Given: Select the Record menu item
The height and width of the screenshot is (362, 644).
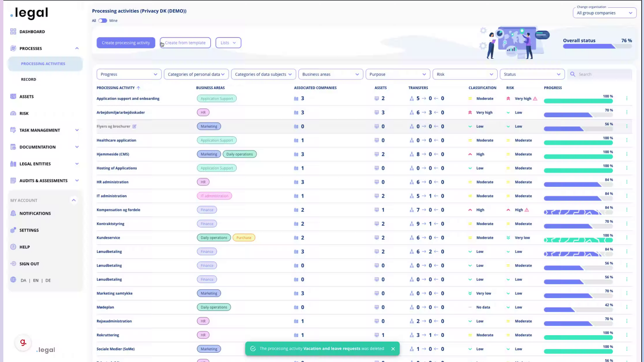Looking at the screenshot, I should (29, 79).
